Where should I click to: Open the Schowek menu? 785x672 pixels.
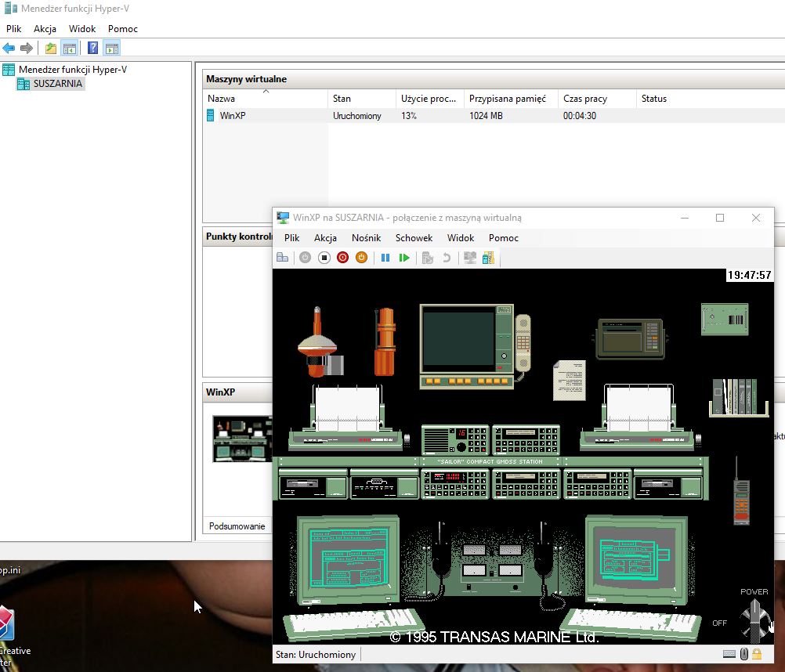pos(414,237)
